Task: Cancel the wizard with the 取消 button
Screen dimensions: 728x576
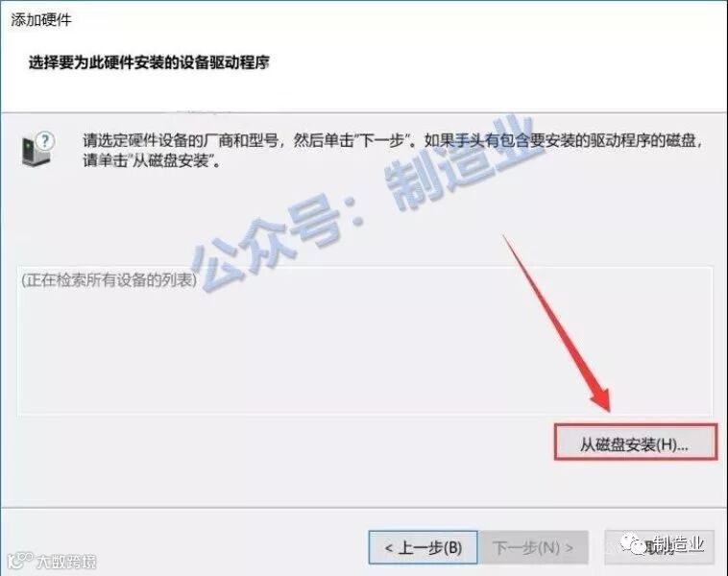Action: pos(659,548)
